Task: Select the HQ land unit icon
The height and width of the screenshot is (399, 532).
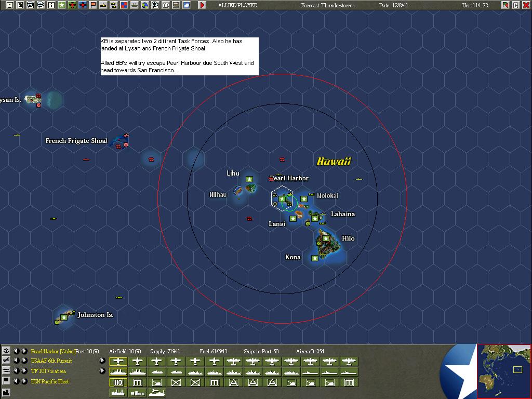Action: [x=118, y=382]
